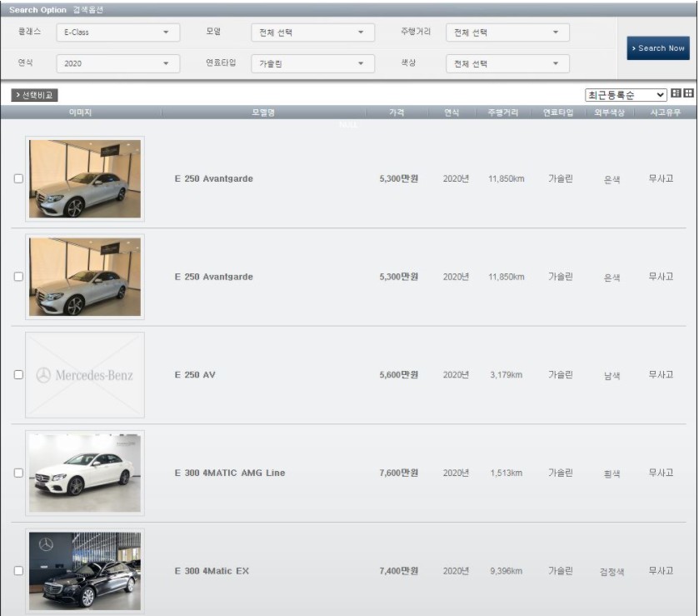The width and height of the screenshot is (699, 616).
Task: Open first E 250 Avantgarde model link
Action: (213, 178)
